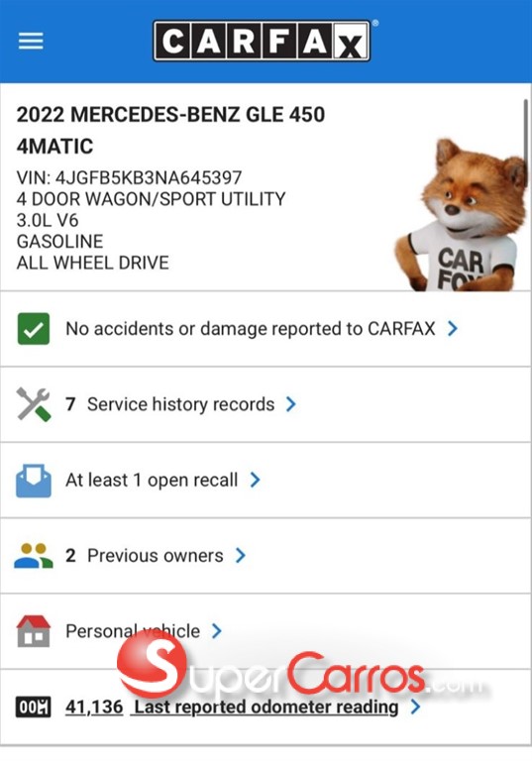Expand previous owners chevron arrow
Image resolution: width=532 pixels, height=761 pixels.
tap(241, 555)
